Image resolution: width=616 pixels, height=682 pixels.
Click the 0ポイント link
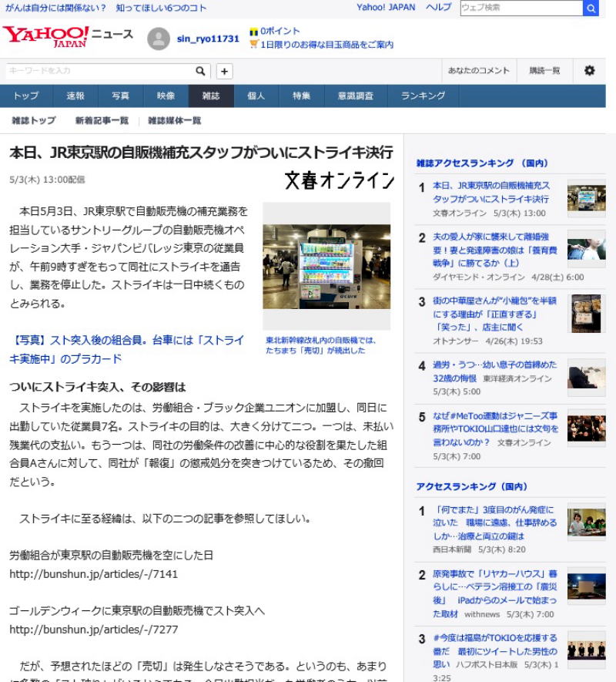click(x=280, y=32)
